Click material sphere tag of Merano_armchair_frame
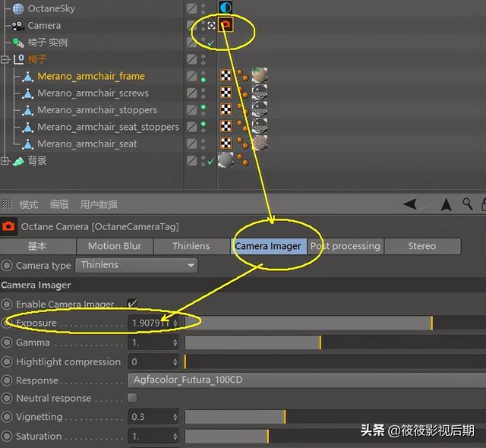Image resolution: width=486 pixels, height=448 pixels. click(x=260, y=75)
